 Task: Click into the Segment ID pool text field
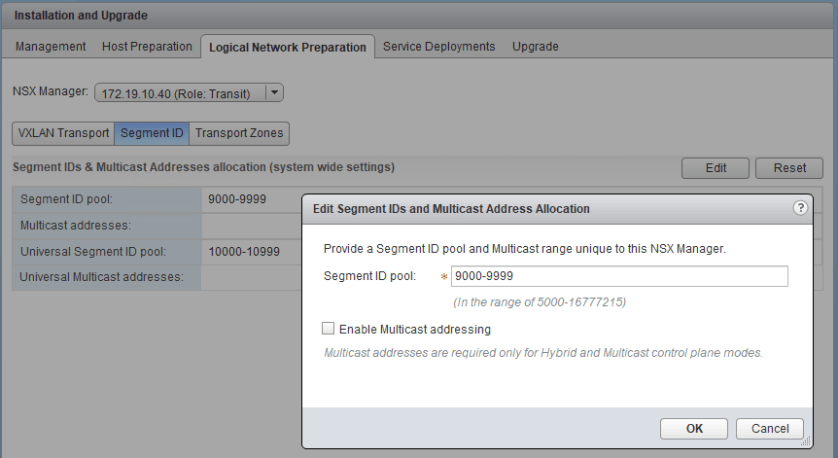point(618,277)
